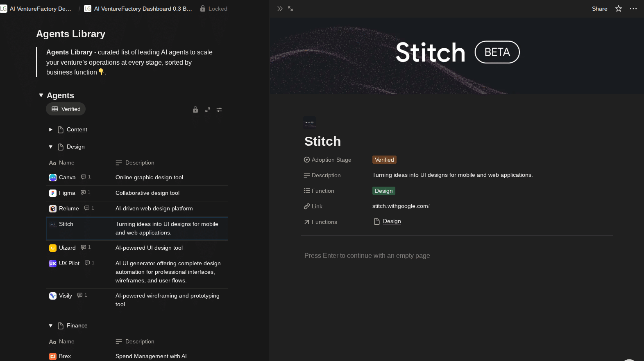The width and height of the screenshot is (644, 361).
Task: Open the comment bubble on Figma row
Action: pyautogui.click(x=85, y=192)
